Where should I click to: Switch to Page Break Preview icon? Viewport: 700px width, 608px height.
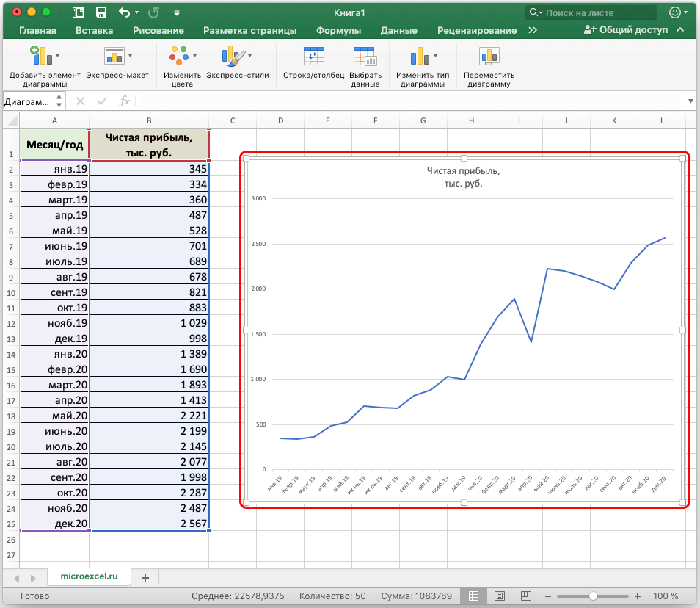[x=526, y=596]
